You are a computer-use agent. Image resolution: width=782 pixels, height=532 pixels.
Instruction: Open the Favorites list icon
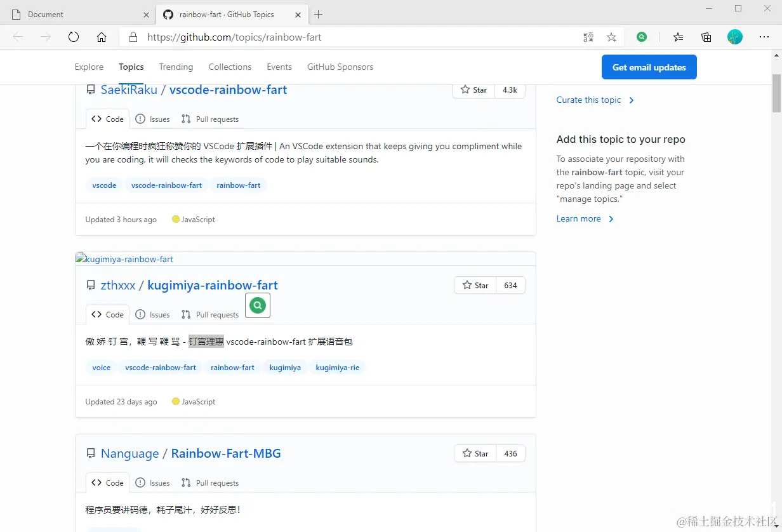(x=679, y=37)
